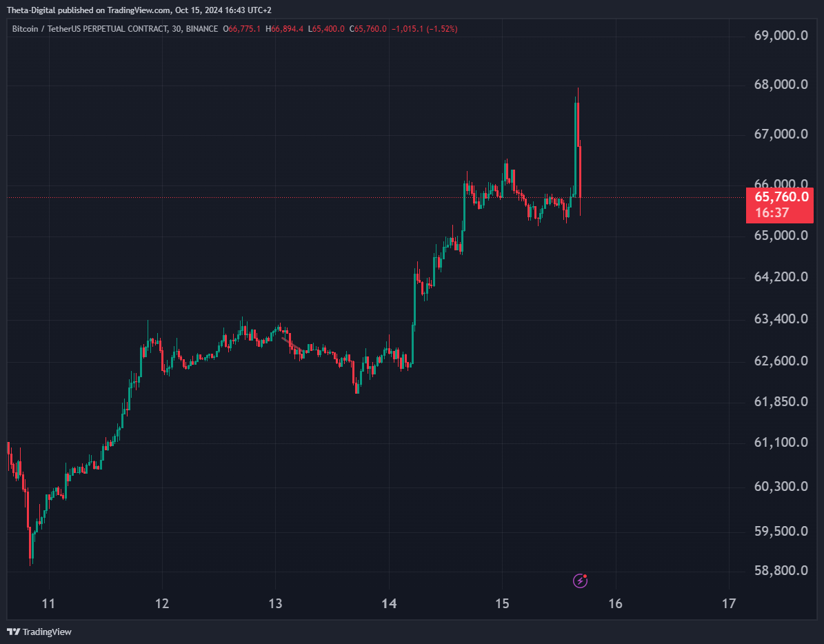Image resolution: width=824 pixels, height=644 pixels.
Task: Click date 14 on the time axis
Action: pyautogui.click(x=389, y=603)
